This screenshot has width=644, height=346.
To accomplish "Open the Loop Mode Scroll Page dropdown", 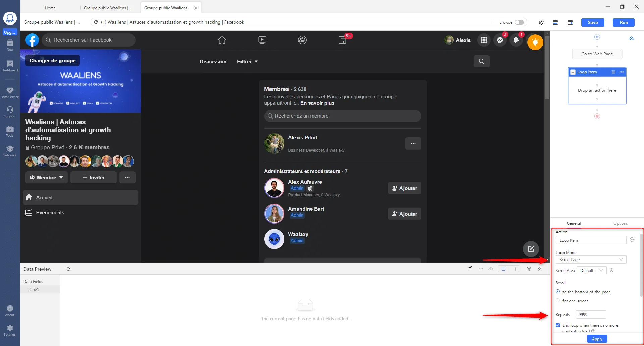I will pyautogui.click(x=591, y=260).
